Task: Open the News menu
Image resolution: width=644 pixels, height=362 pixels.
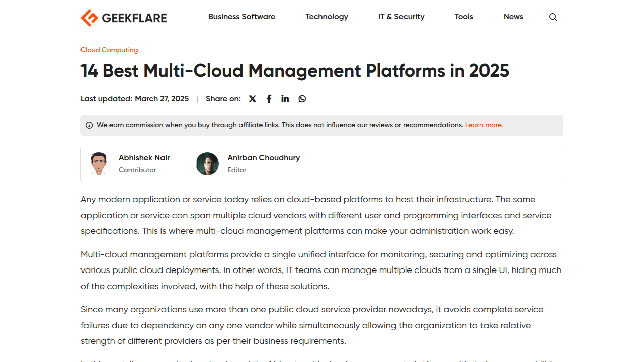Action: pyautogui.click(x=513, y=17)
